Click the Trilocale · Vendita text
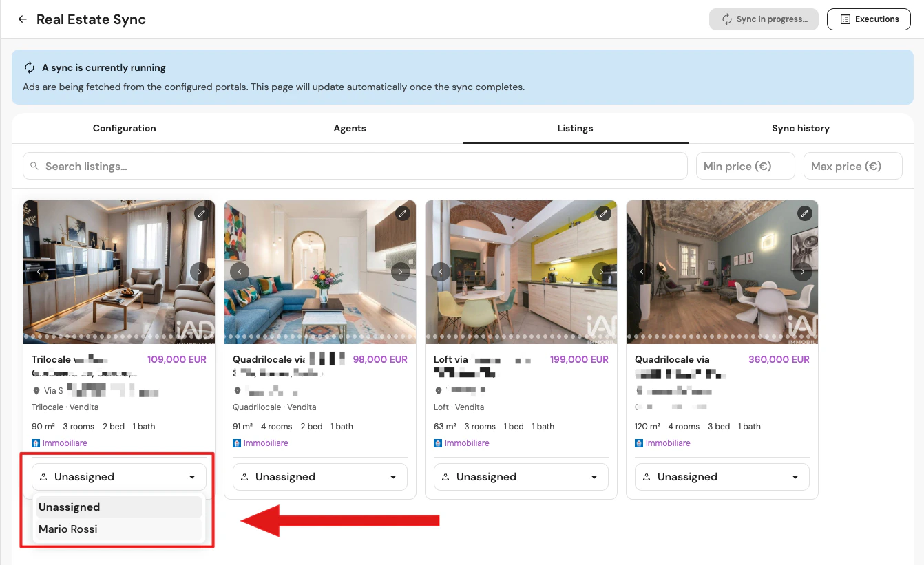 pyautogui.click(x=65, y=407)
